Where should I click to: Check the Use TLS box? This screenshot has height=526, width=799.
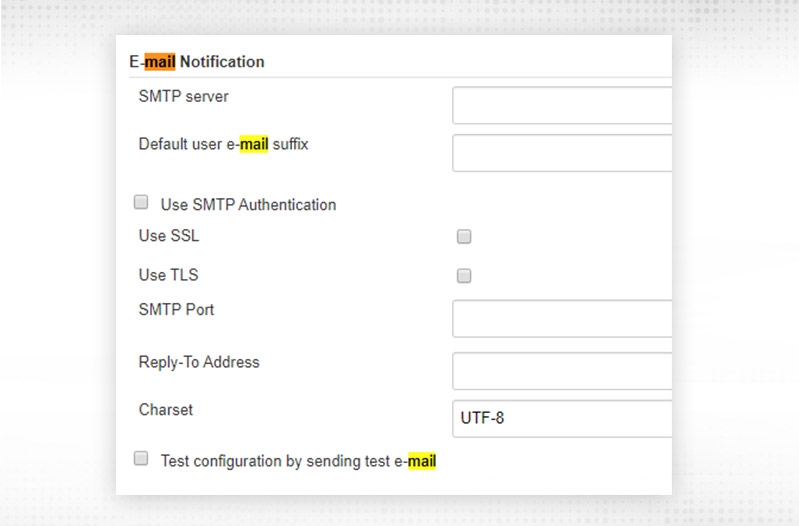click(x=464, y=276)
